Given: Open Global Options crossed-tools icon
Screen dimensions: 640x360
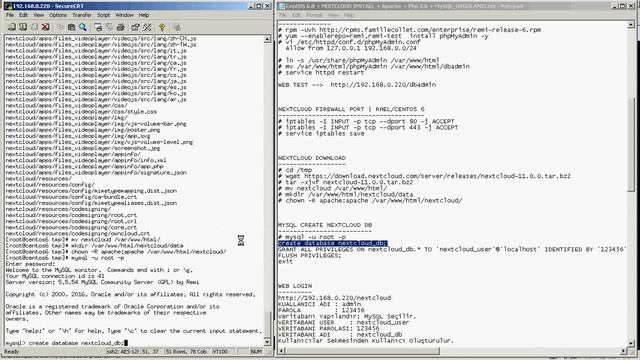Looking at the screenshot, I should click(x=147, y=27).
